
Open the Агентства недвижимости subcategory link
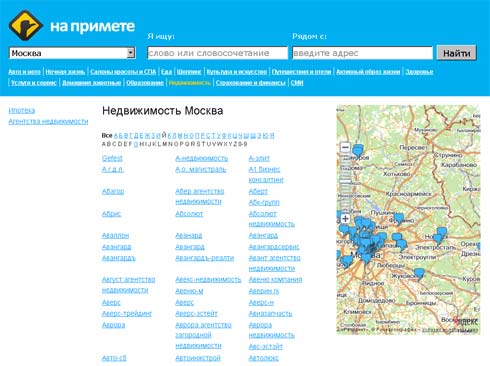point(48,121)
